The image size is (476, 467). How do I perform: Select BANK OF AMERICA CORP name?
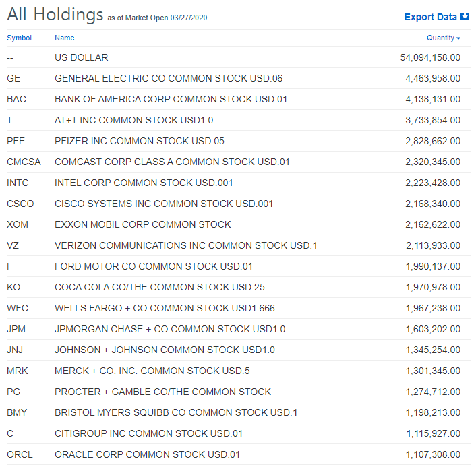(171, 99)
